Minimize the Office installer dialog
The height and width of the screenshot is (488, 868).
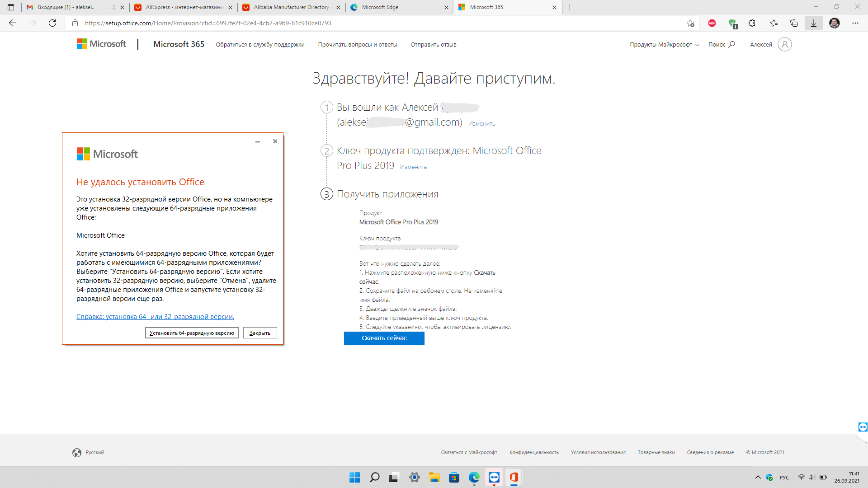258,141
